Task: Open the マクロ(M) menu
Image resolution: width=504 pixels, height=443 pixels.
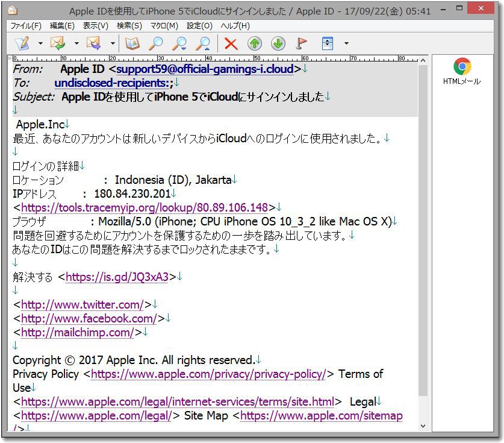Action: [164, 26]
